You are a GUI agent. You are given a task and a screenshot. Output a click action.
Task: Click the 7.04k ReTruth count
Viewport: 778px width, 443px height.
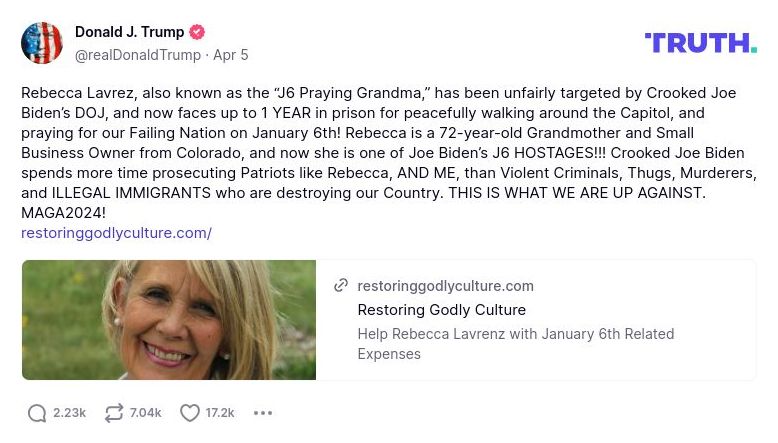coord(146,413)
